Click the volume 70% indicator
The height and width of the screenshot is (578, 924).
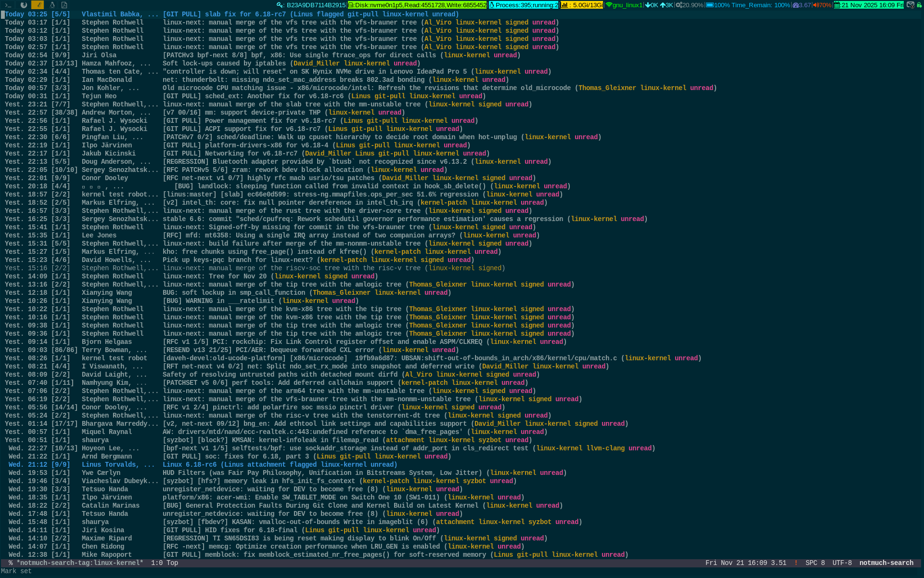822,5
